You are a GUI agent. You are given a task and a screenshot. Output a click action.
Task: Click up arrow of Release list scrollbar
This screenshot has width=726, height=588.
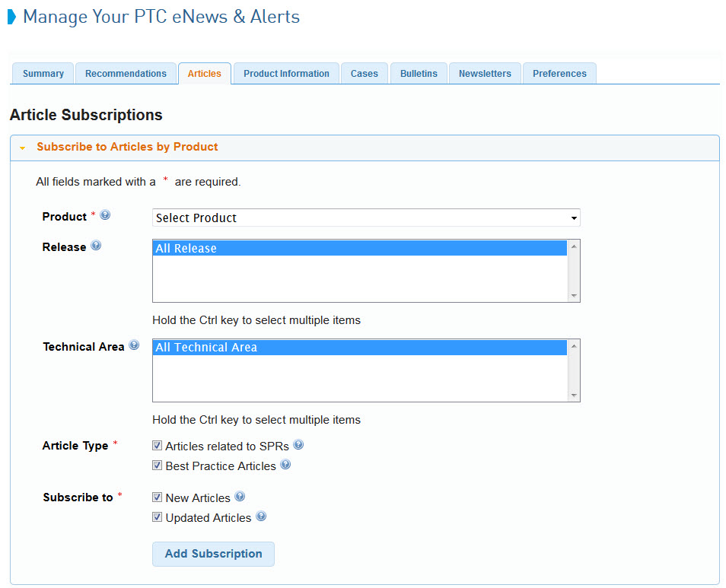[574, 246]
